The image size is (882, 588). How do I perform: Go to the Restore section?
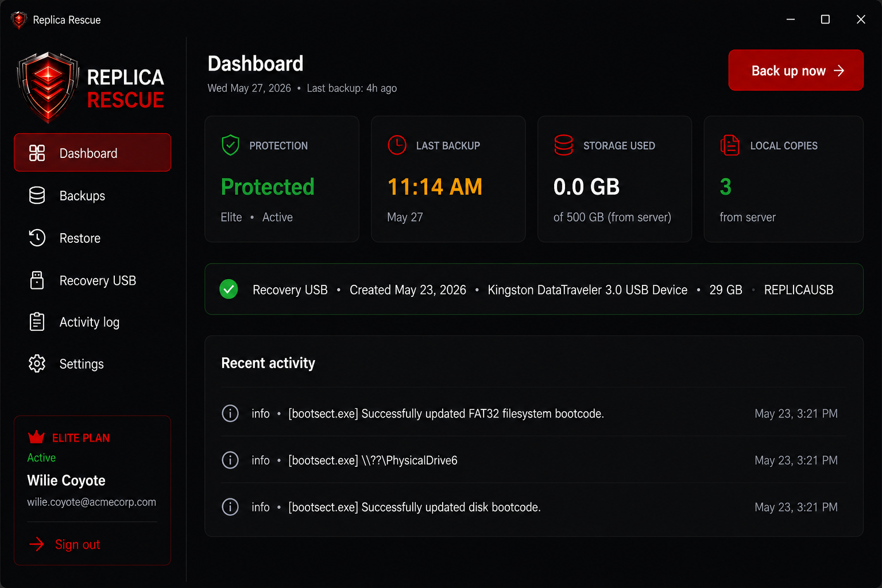(x=92, y=238)
